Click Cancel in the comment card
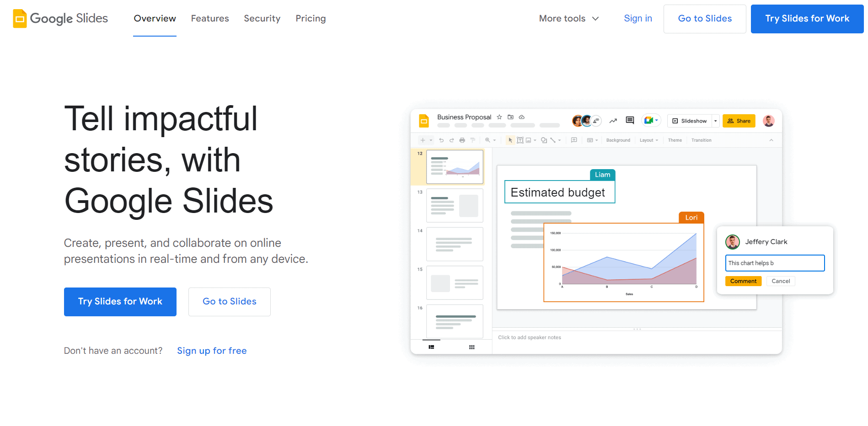Viewport: 868px width, 426px height. (x=781, y=281)
